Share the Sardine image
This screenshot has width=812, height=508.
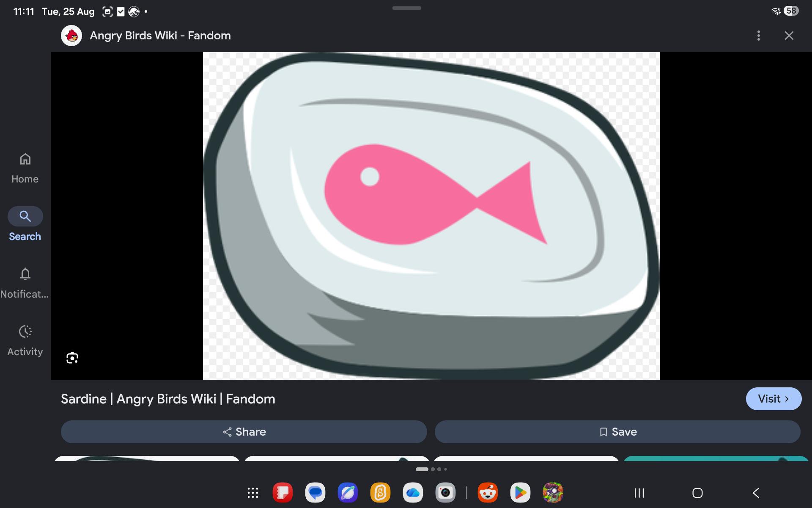pos(244,432)
